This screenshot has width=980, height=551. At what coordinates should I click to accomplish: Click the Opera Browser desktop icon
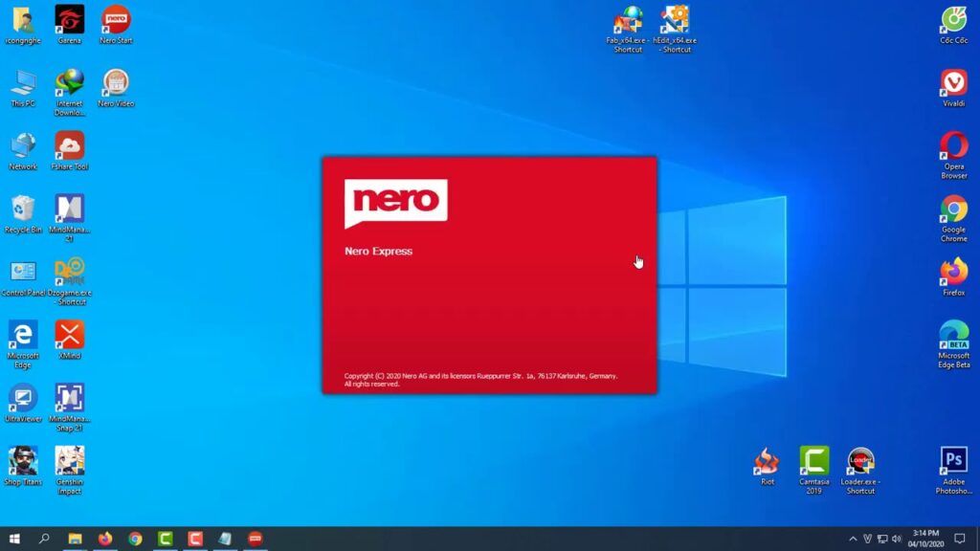(954, 156)
